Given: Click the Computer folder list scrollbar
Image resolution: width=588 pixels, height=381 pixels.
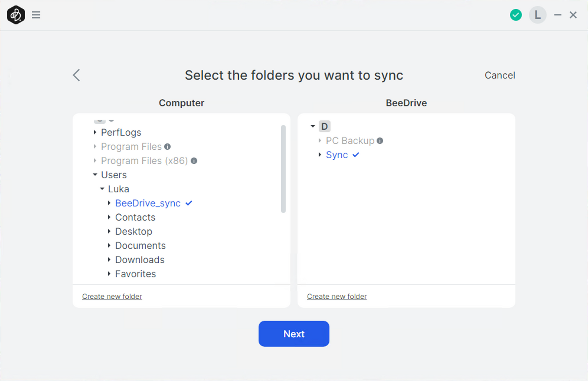Looking at the screenshot, I should click(283, 169).
